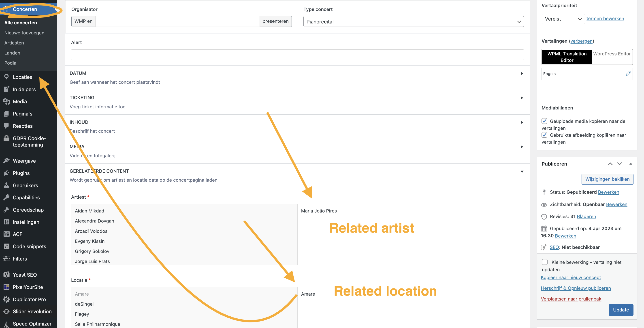
Task: Collapse the GERELATEERDE CONTENT section
Action: click(522, 172)
